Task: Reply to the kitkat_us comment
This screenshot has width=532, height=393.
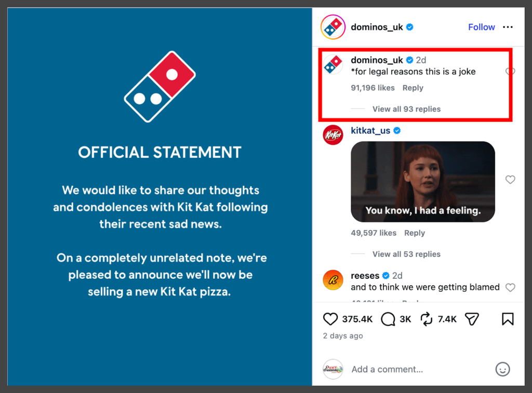Action: click(414, 233)
